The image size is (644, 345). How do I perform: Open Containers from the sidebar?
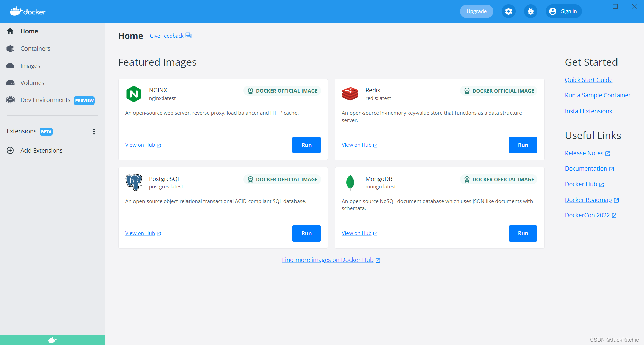point(36,48)
